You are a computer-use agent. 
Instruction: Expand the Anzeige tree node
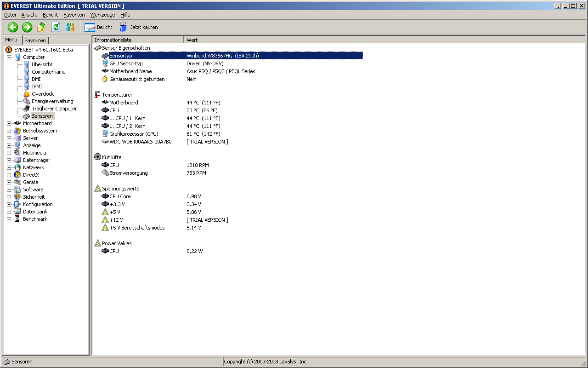pyautogui.click(x=9, y=145)
